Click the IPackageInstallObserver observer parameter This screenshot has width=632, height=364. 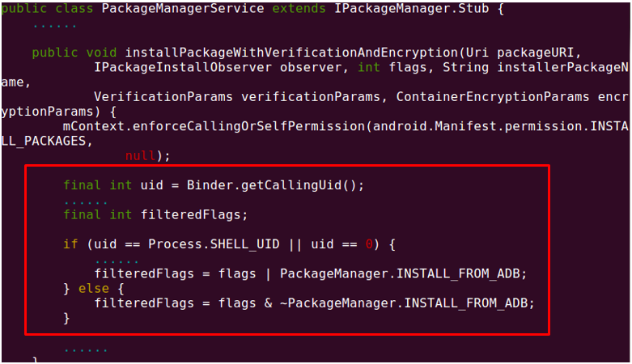(x=220, y=67)
